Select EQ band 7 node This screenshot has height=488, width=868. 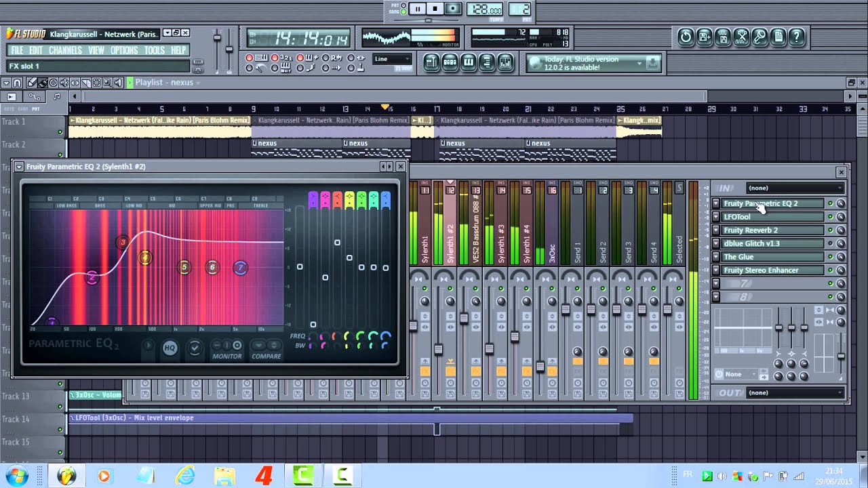pyautogui.click(x=240, y=268)
